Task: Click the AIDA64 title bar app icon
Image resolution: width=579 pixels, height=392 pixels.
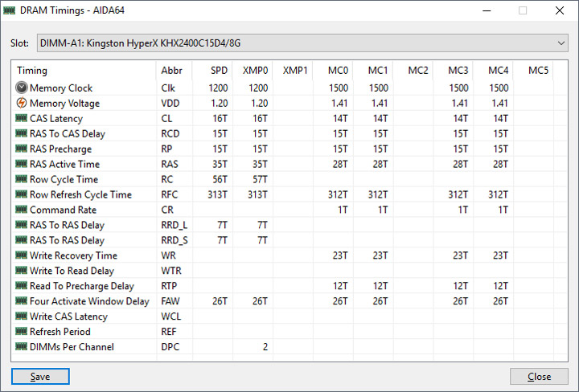Action: [x=10, y=10]
